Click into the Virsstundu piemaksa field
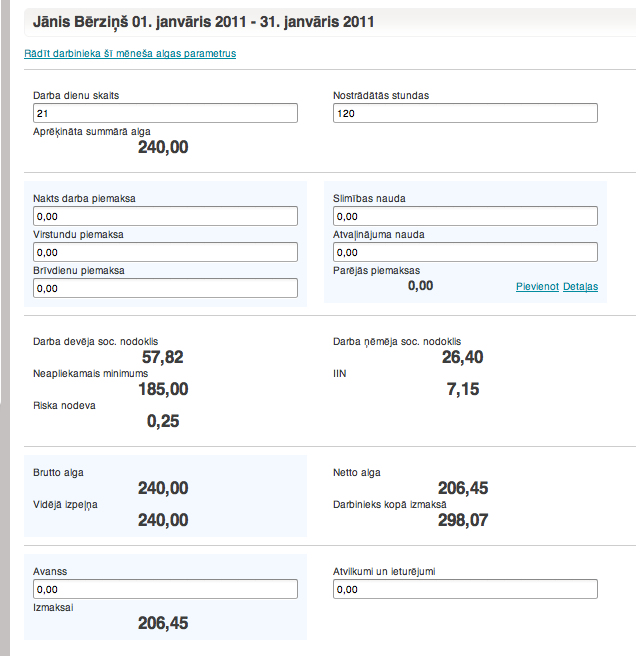Viewport: 636px width, 656px height. click(x=165, y=252)
